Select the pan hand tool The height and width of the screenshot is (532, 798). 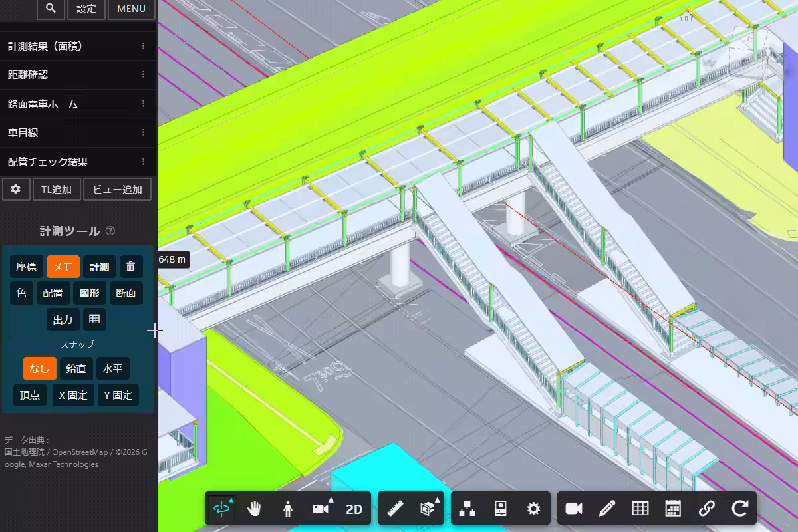coord(255,509)
